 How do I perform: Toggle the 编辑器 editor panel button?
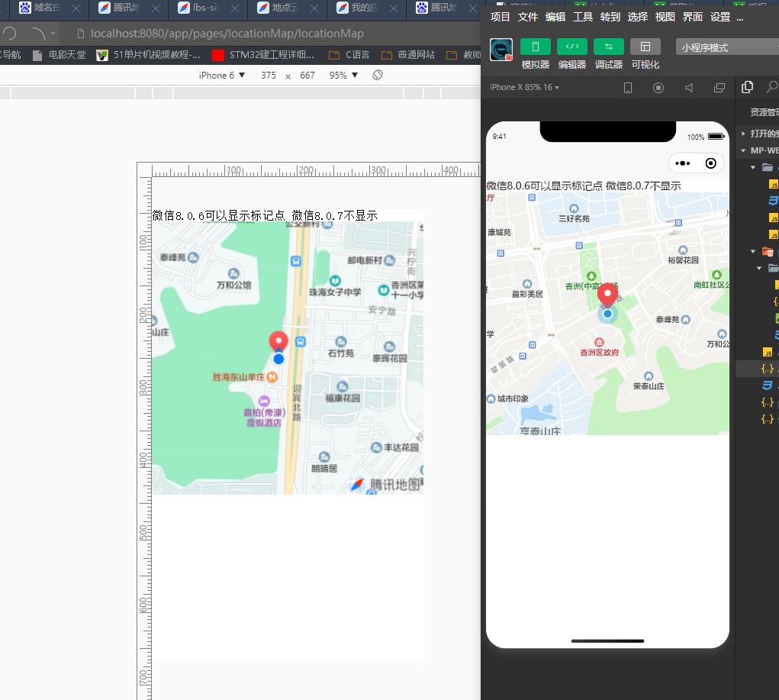tap(571, 47)
